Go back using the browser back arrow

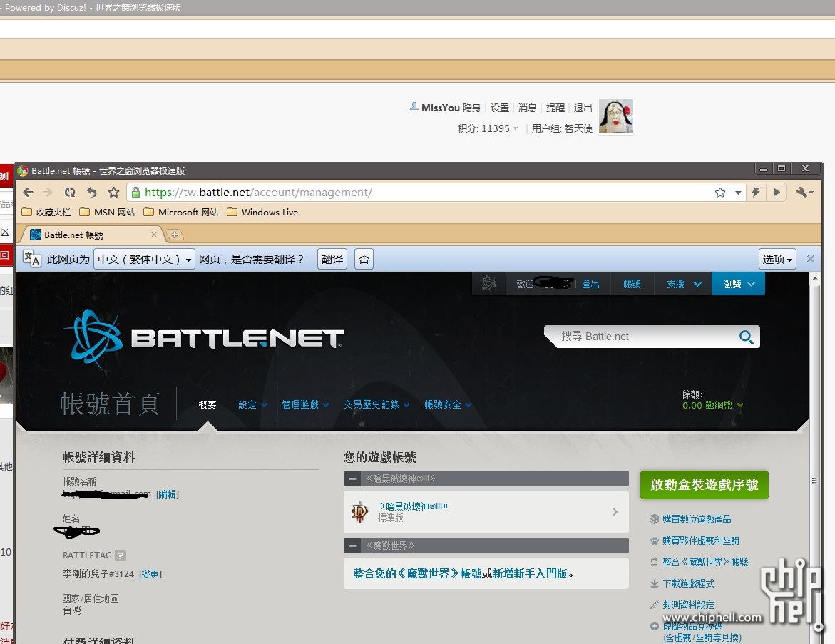29,193
